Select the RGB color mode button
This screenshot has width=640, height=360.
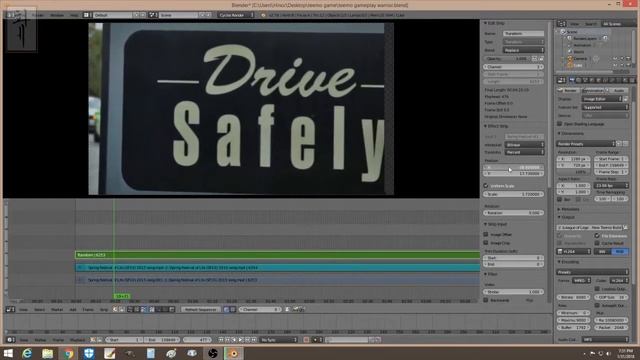620,251
